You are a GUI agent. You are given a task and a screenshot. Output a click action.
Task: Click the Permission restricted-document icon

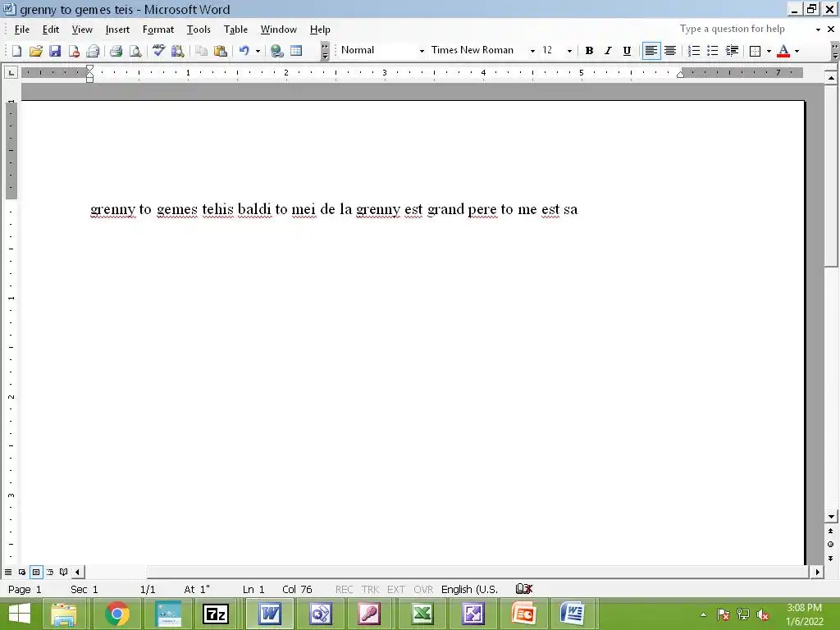(74, 51)
